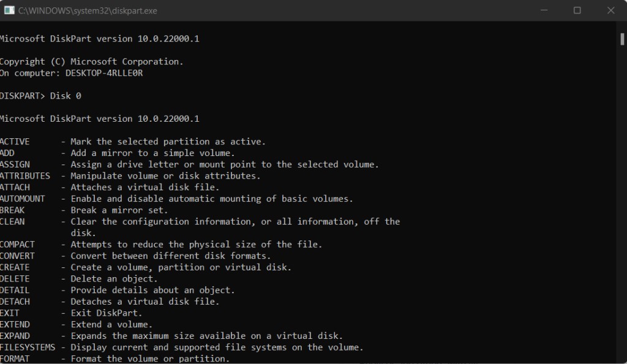The image size is (627, 364).
Task: Click the ACTIVE command in help list
Action: click(15, 141)
